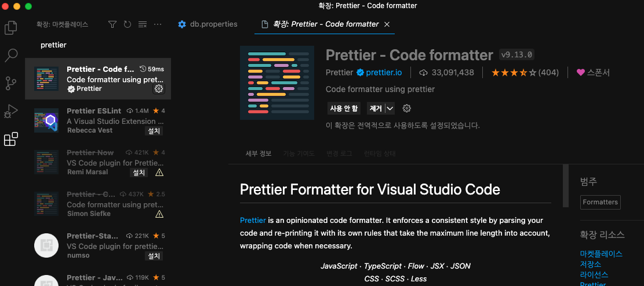
Task: Click the manage gear on installed Prettier item
Action: [159, 89]
